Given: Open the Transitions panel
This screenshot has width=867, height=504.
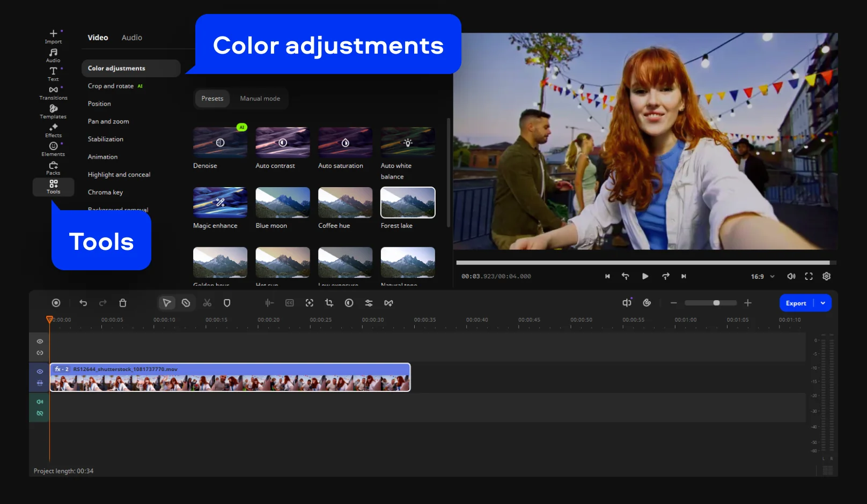Looking at the screenshot, I should point(53,93).
